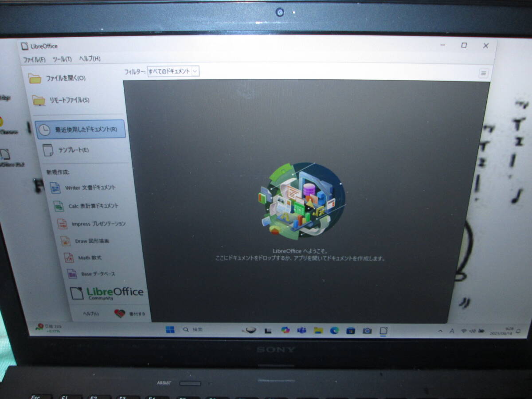Click the Calc spreadsheet icon
The width and height of the screenshot is (532, 399).
point(59,206)
